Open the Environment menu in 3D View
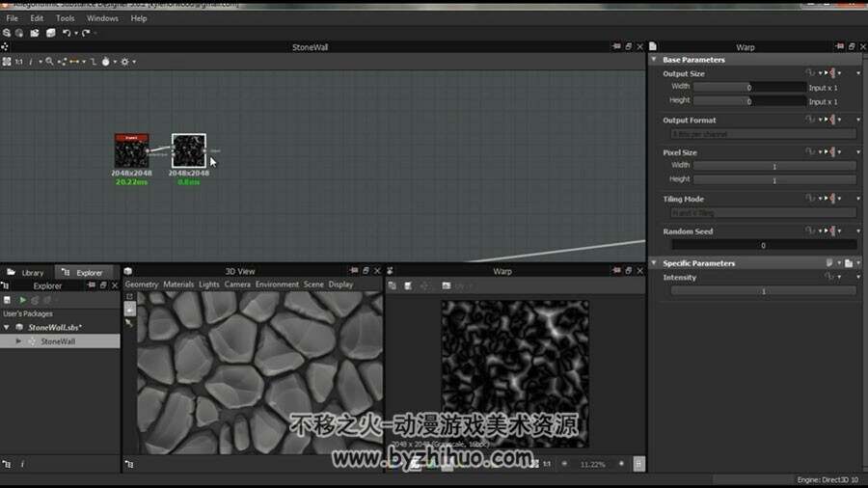 click(x=277, y=285)
